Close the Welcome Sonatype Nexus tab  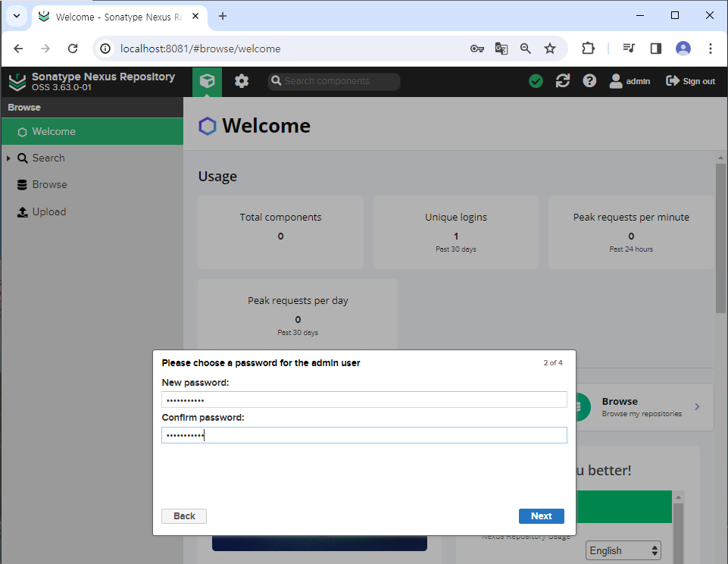point(195,16)
